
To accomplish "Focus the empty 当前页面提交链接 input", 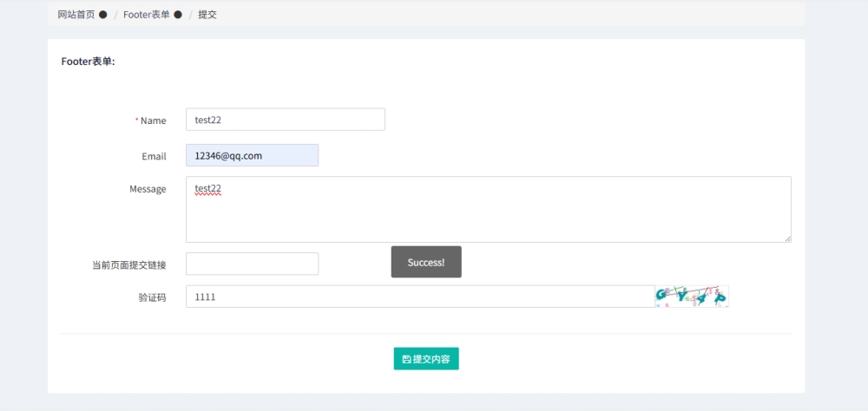I will coord(252,264).
